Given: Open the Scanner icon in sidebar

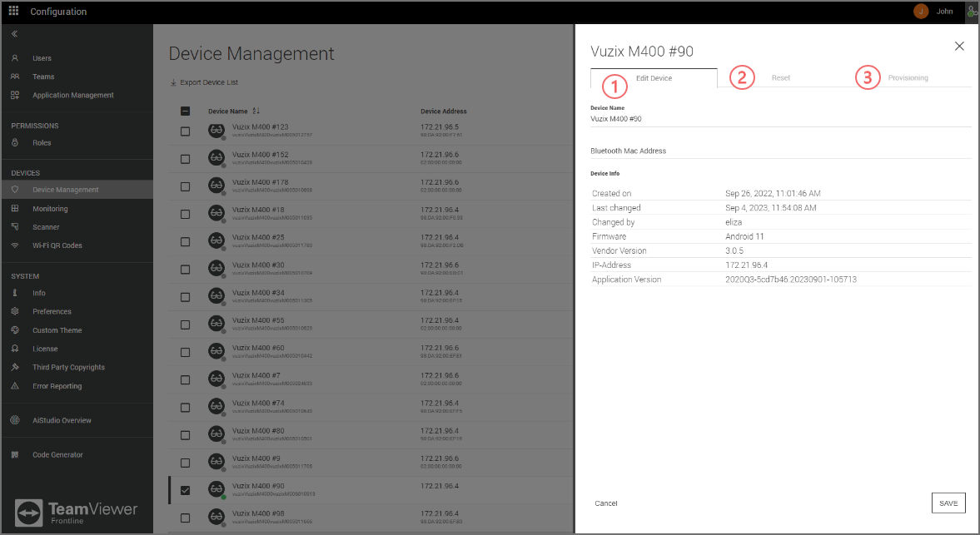Looking at the screenshot, I should (x=15, y=227).
